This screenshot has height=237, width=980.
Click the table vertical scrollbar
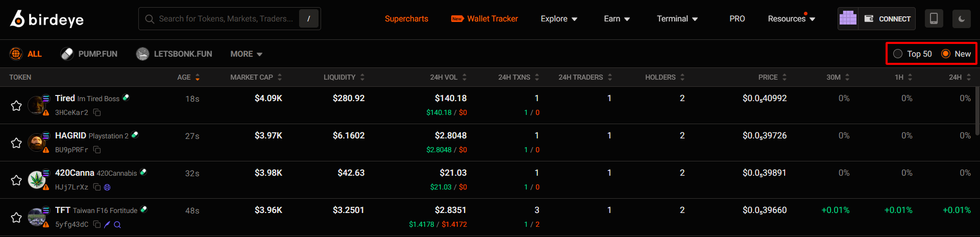click(x=977, y=110)
